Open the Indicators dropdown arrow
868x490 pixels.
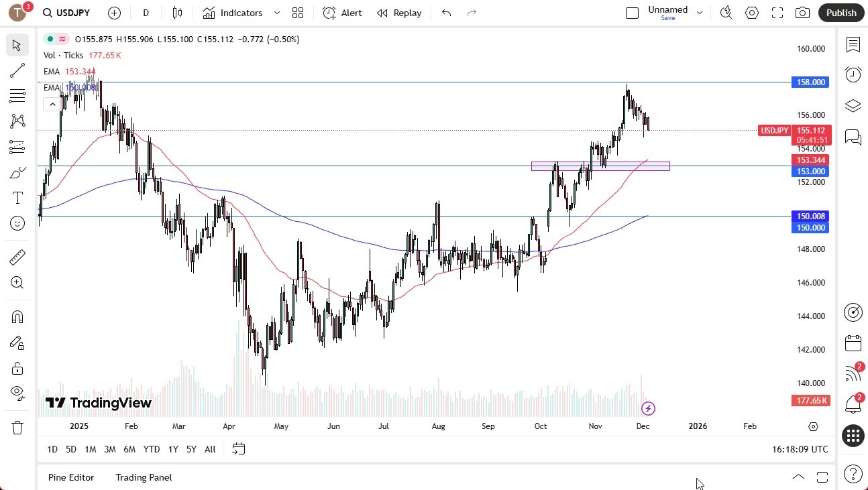(x=276, y=12)
